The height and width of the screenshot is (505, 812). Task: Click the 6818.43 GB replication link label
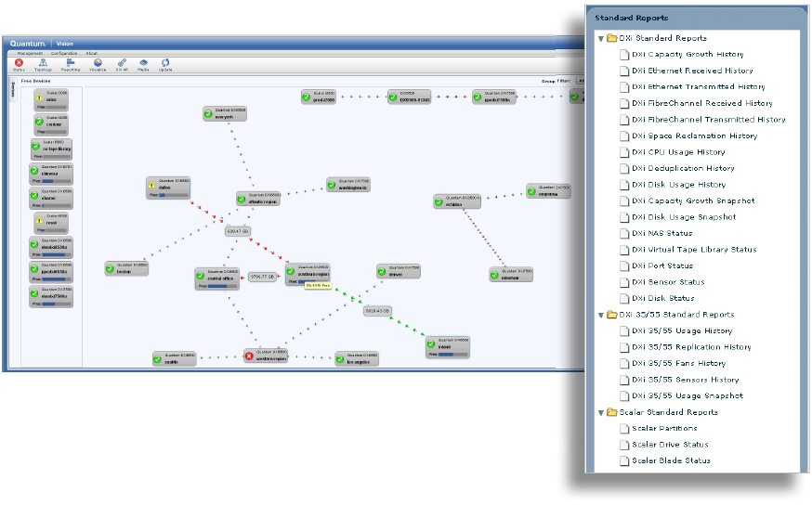[377, 311]
